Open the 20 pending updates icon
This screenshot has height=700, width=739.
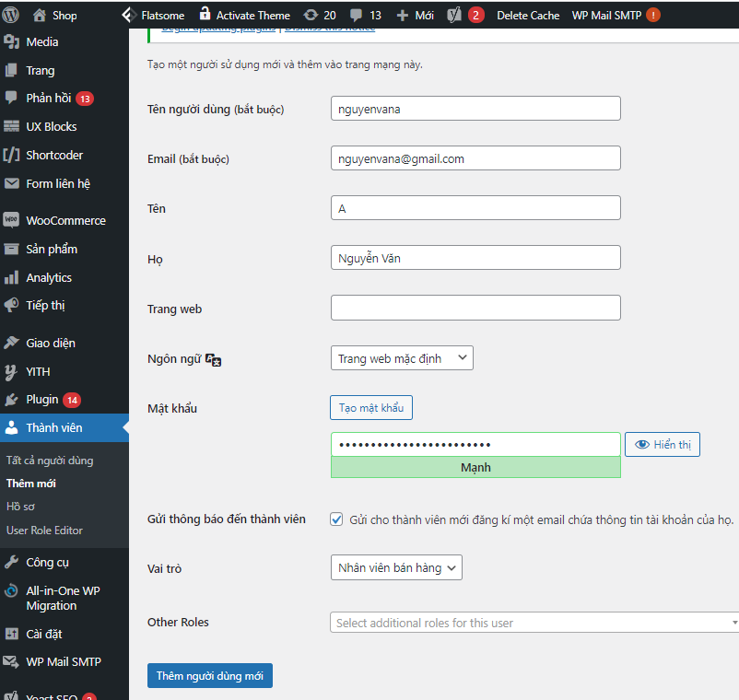[311, 15]
